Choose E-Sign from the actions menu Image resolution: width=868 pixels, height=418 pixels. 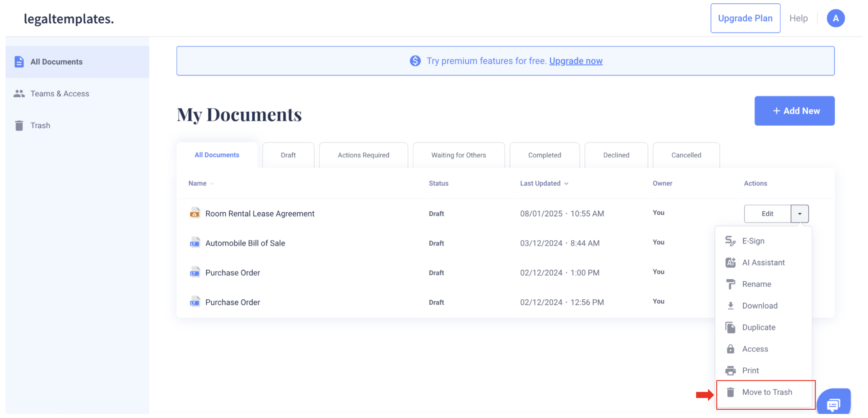[763, 241]
